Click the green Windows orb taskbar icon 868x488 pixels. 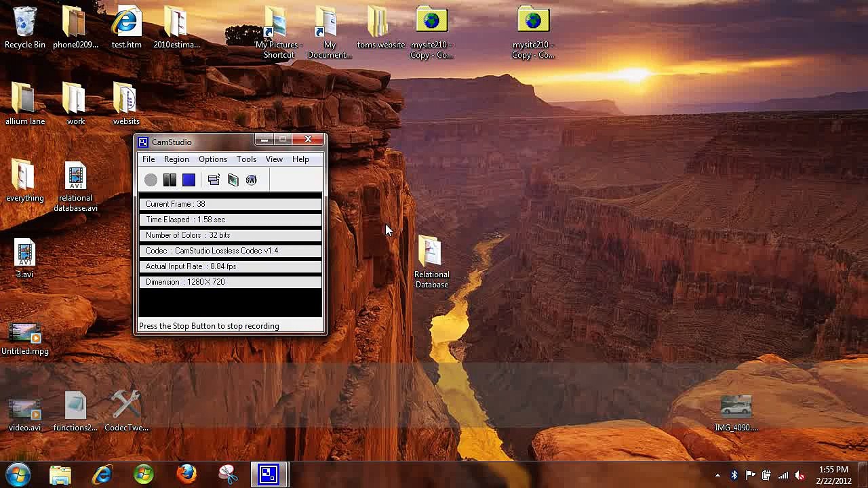coord(144,474)
